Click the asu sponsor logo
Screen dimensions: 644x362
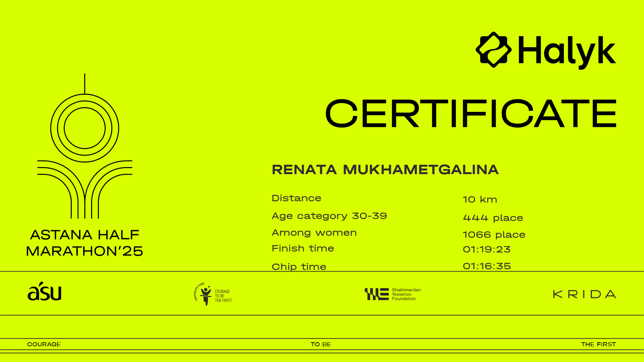[45, 292]
